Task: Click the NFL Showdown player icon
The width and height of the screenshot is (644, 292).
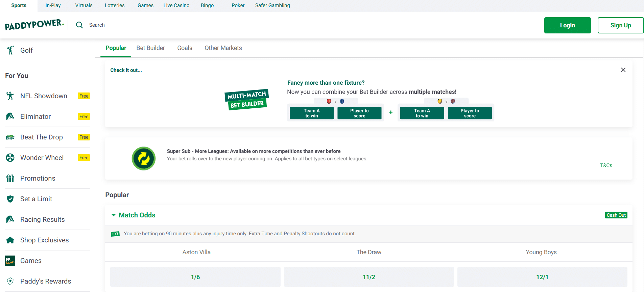Action: [x=10, y=96]
